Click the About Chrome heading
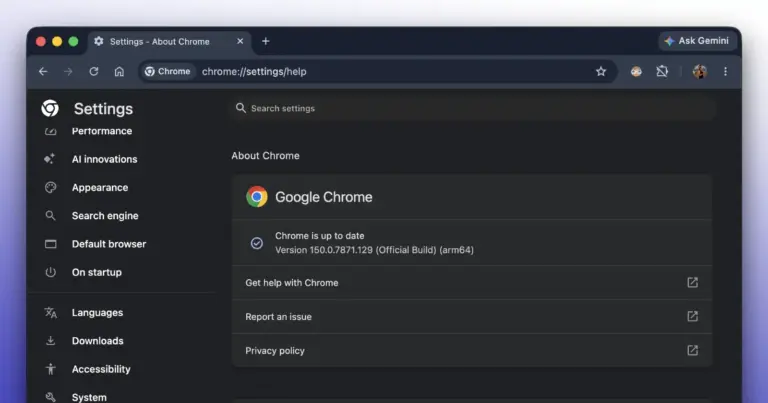Screen dimensions: 768x403 coord(265,156)
